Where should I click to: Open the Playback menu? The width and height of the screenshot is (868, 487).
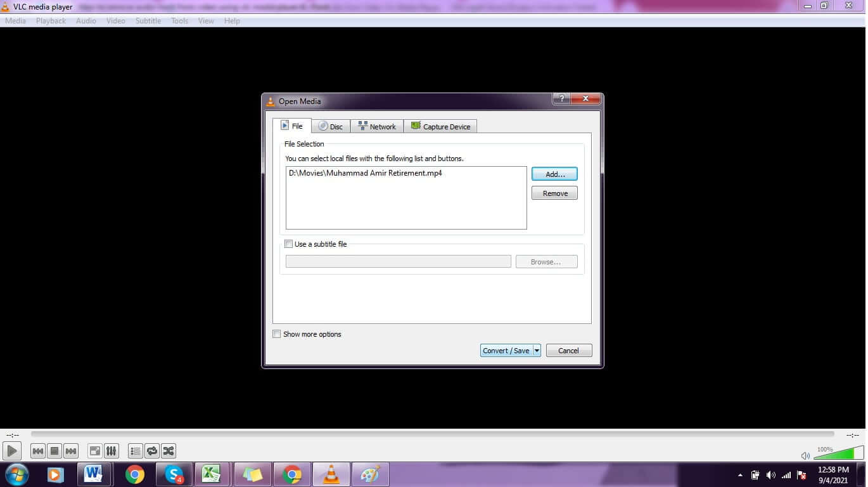coord(51,21)
